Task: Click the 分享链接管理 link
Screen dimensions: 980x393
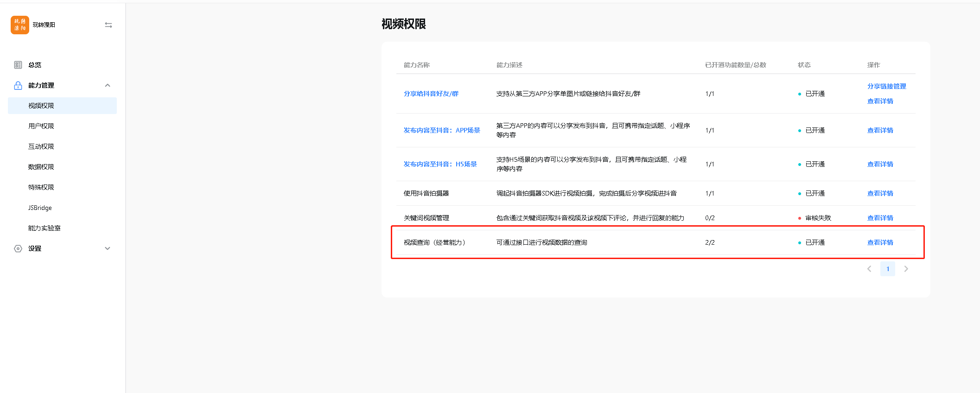Action: (x=886, y=86)
